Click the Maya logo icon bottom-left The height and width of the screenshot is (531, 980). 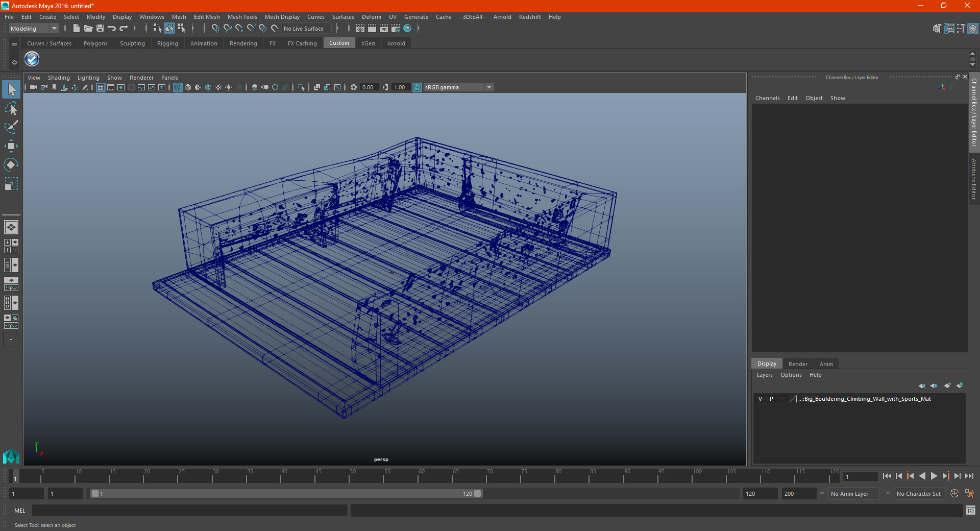[11, 456]
